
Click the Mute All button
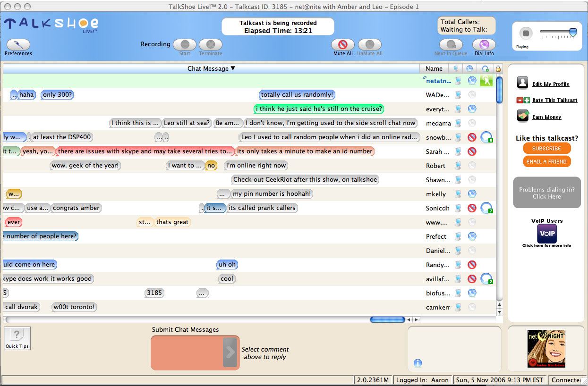pos(343,44)
